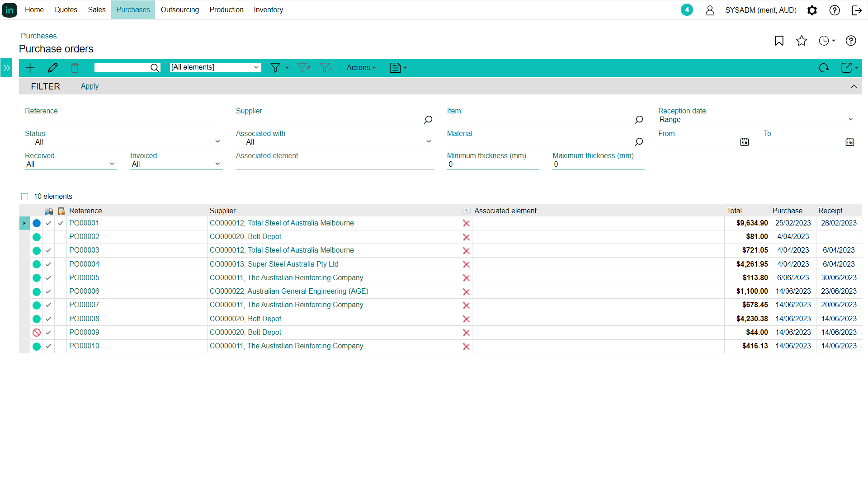Image resolution: width=868 pixels, height=488 pixels.
Task: Click the red X on PO00003 row
Action: tap(466, 251)
